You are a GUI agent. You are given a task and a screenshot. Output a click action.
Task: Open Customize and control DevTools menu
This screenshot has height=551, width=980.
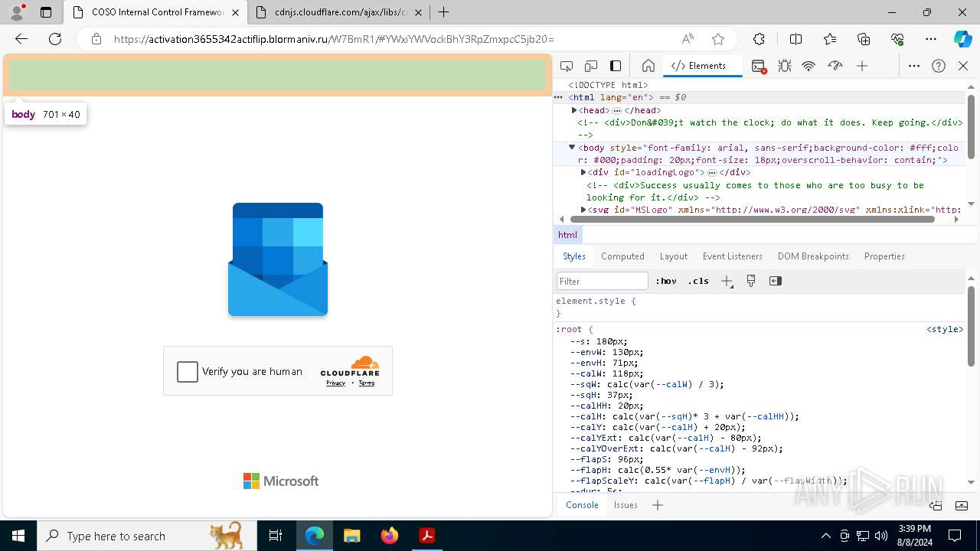click(x=914, y=66)
